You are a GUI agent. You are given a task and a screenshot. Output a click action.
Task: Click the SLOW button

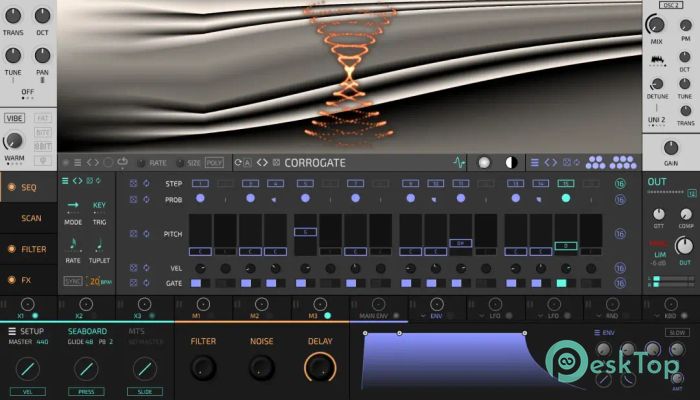(x=677, y=331)
